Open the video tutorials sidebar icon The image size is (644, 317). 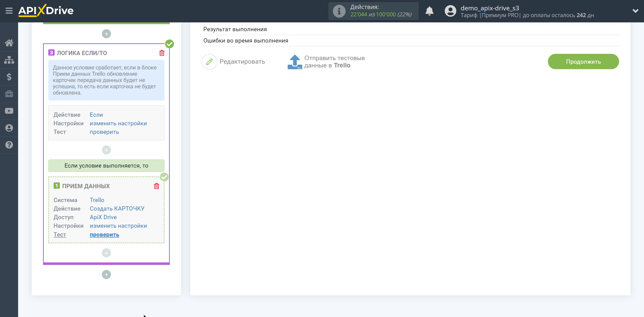point(9,111)
